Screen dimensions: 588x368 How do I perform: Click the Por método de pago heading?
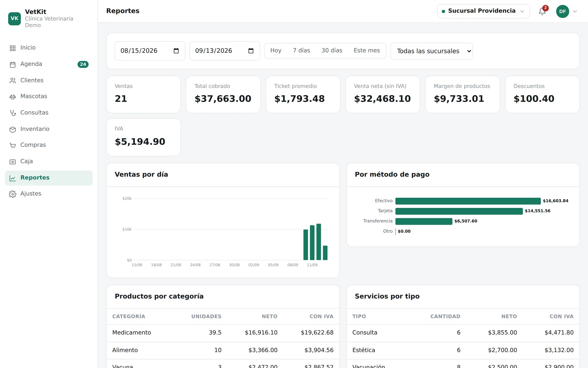[x=392, y=175]
